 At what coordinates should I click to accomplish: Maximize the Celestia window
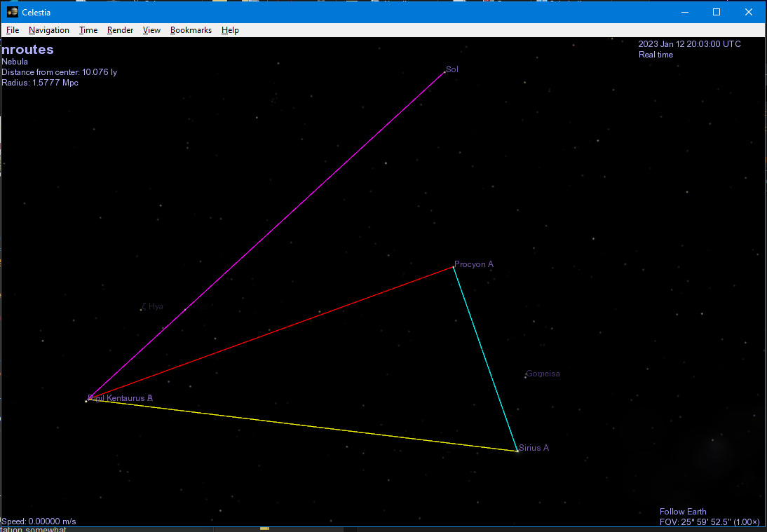717,12
